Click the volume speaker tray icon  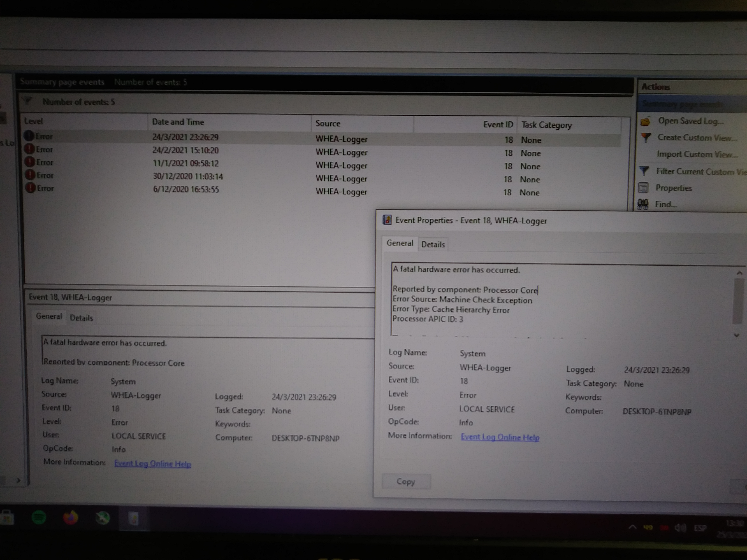tap(680, 528)
